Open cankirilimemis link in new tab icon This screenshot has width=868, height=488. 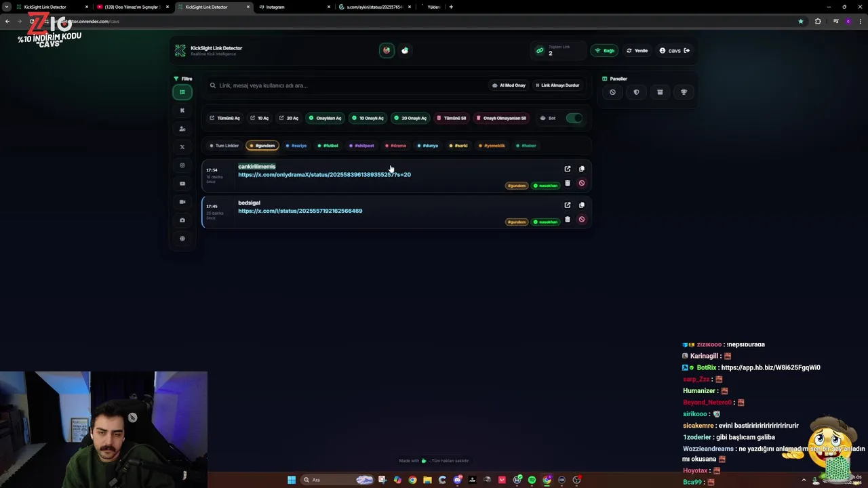pos(568,169)
